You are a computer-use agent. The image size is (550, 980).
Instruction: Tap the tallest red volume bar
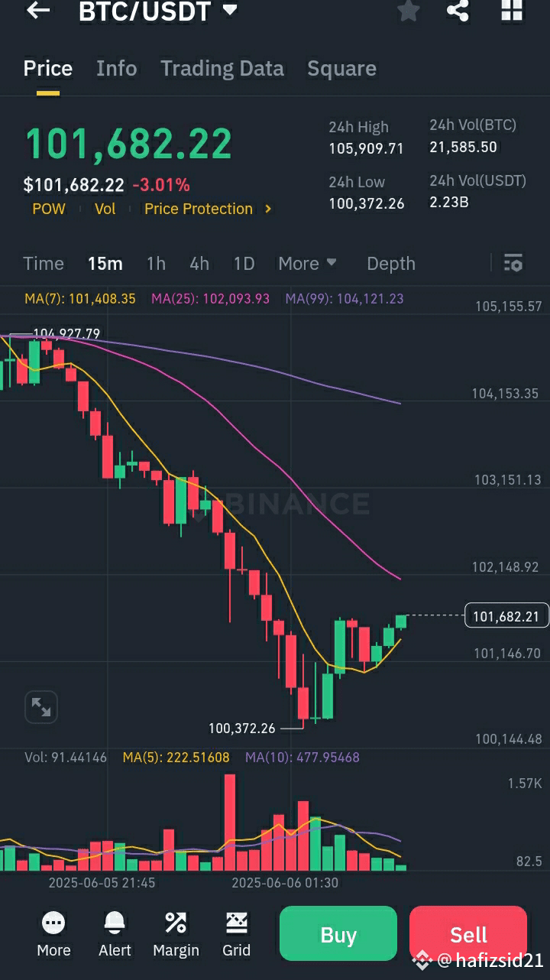[230, 823]
